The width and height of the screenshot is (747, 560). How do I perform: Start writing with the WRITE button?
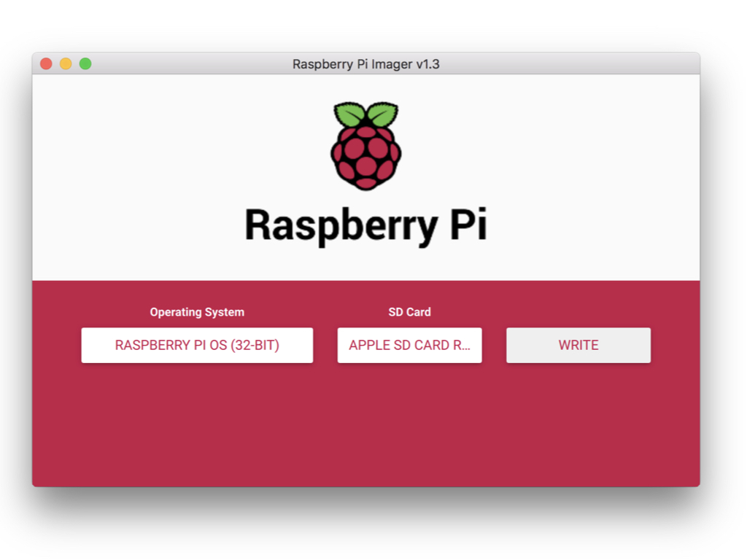578,345
